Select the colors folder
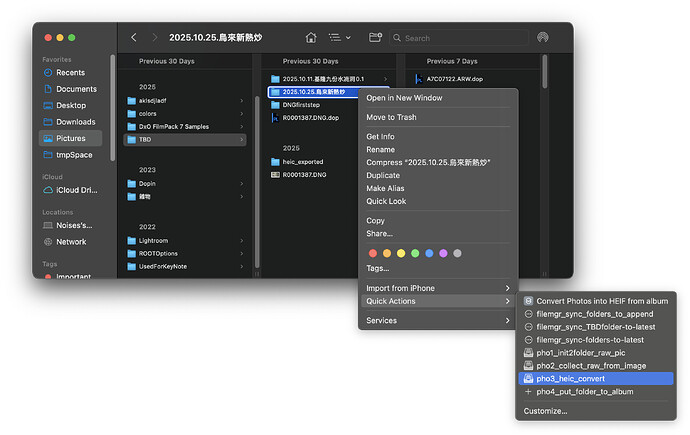The width and height of the screenshot is (690, 435). tap(185, 113)
